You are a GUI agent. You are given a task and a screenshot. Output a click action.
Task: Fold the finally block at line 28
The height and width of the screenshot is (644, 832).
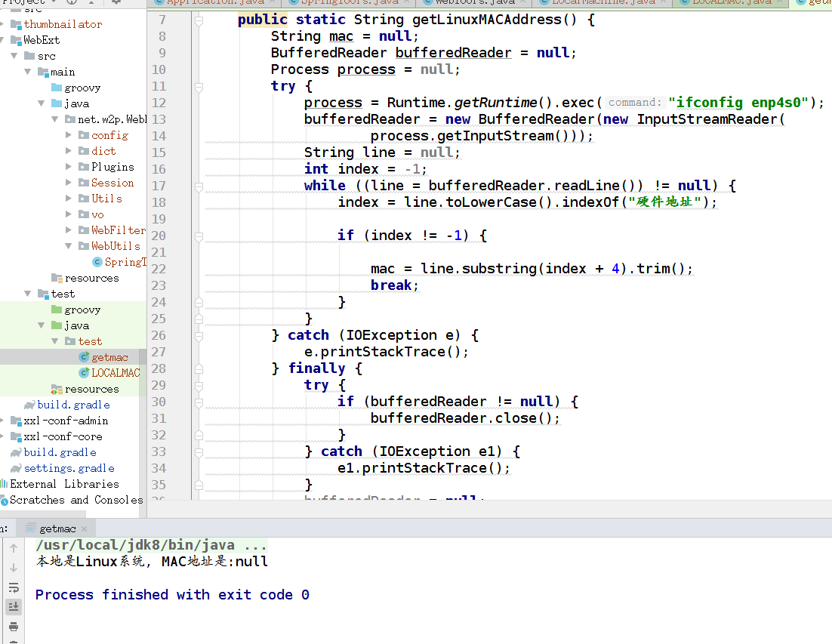tap(199, 369)
